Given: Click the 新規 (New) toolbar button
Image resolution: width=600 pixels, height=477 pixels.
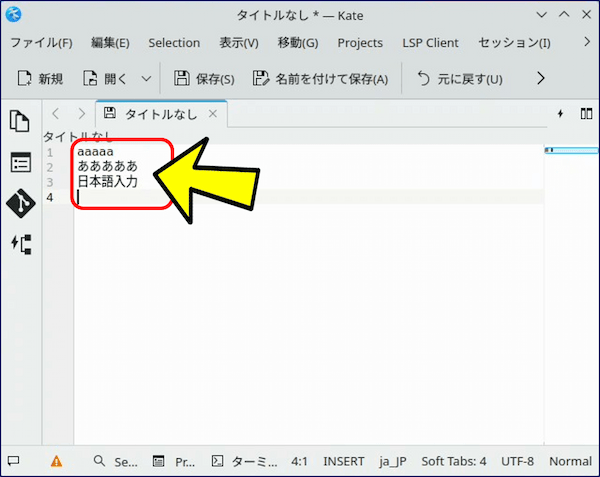Looking at the screenshot, I should point(41,78).
